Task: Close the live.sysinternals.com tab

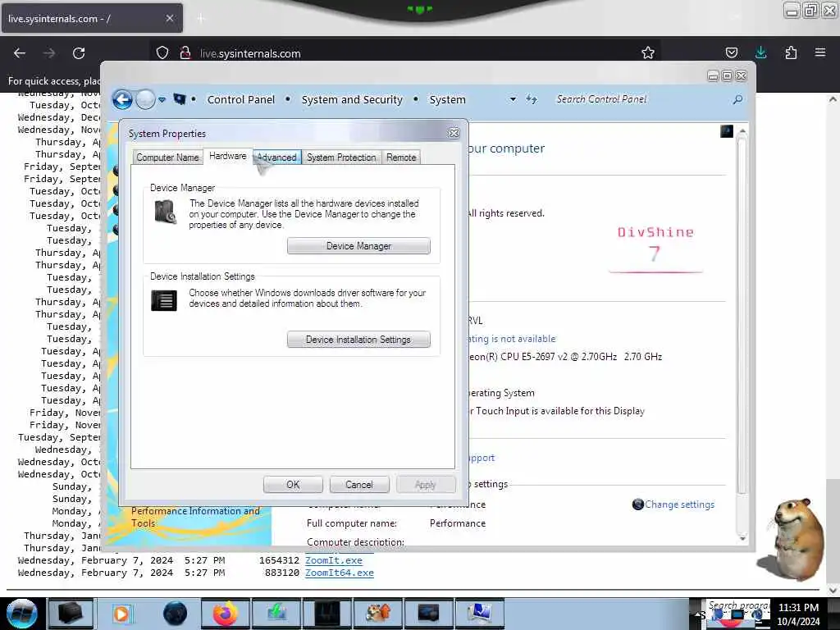Action: (169, 18)
